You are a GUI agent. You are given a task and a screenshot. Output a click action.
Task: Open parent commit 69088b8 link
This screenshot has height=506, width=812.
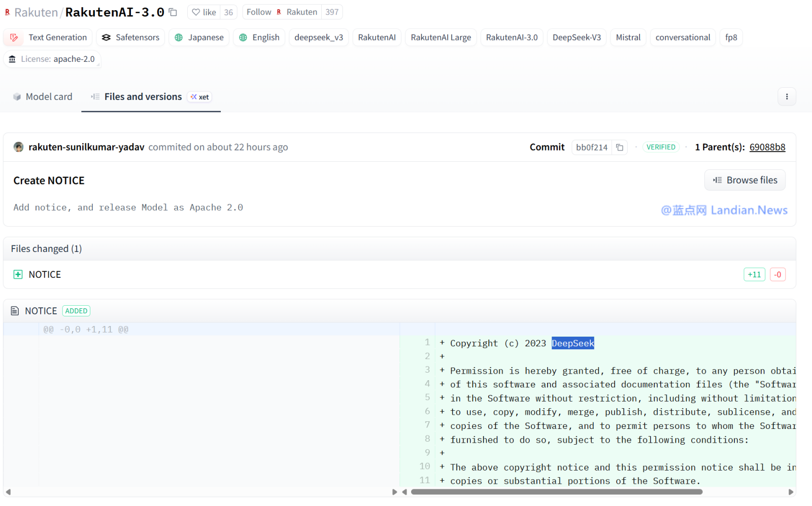point(767,148)
